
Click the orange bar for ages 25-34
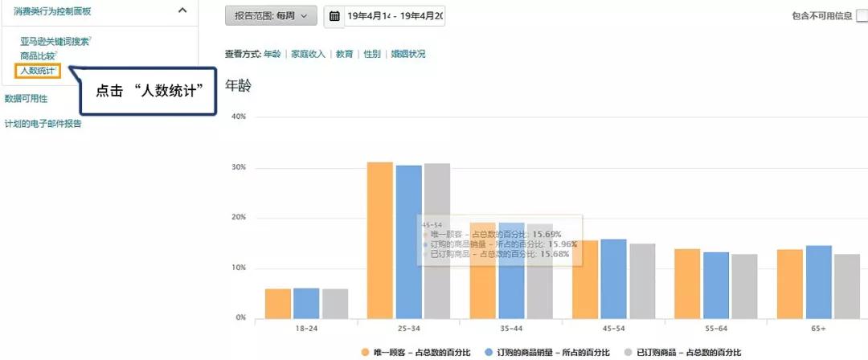coord(380,239)
